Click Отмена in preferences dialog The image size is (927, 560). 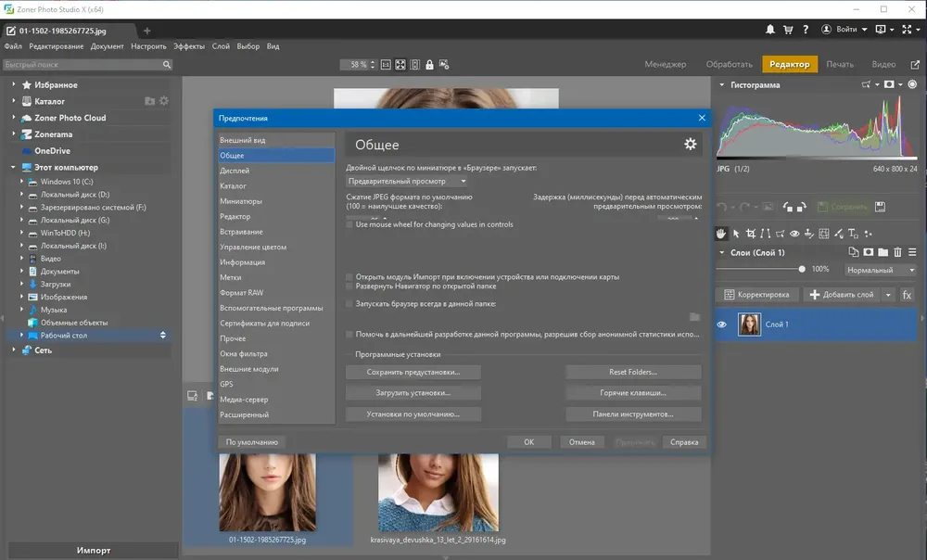(x=582, y=441)
